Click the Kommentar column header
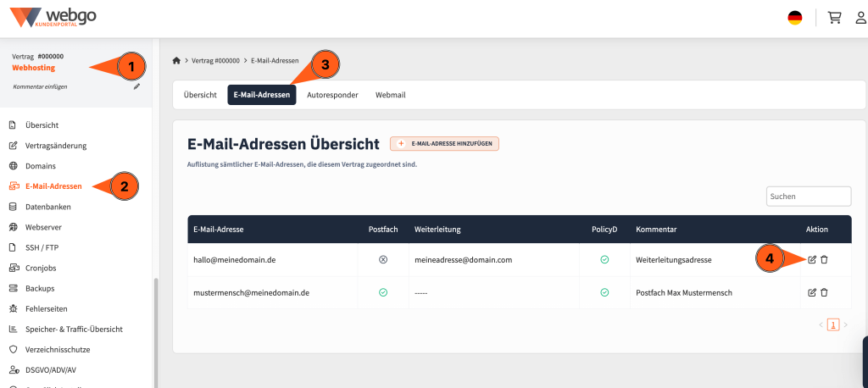This screenshot has height=388, width=868. point(656,229)
